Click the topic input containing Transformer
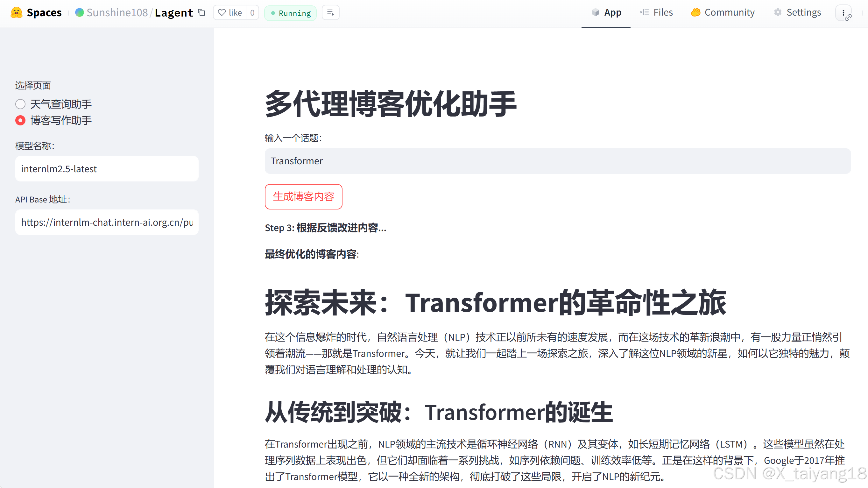 [557, 161]
